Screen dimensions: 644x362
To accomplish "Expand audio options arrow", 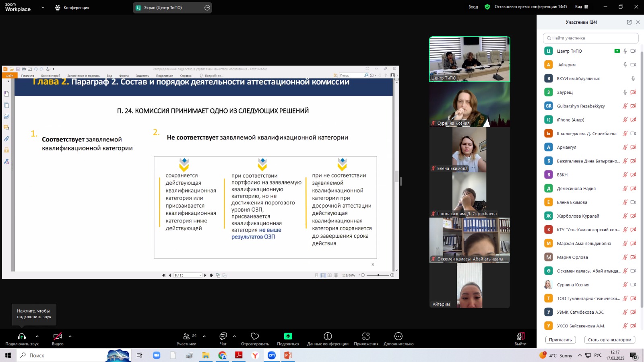I will (37, 336).
